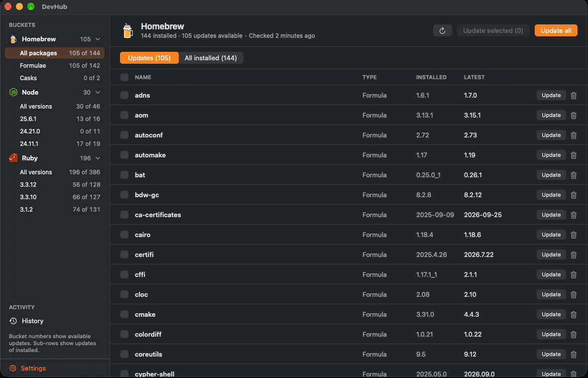The width and height of the screenshot is (588, 378).
Task: Select Node version 25.6.1
Action: 55,119
